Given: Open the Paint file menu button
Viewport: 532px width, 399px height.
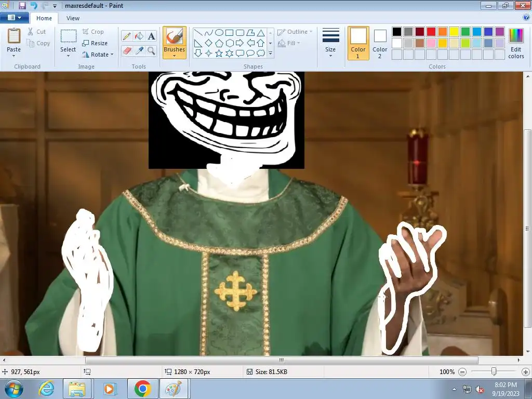Looking at the screenshot, I should coord(14,18).
